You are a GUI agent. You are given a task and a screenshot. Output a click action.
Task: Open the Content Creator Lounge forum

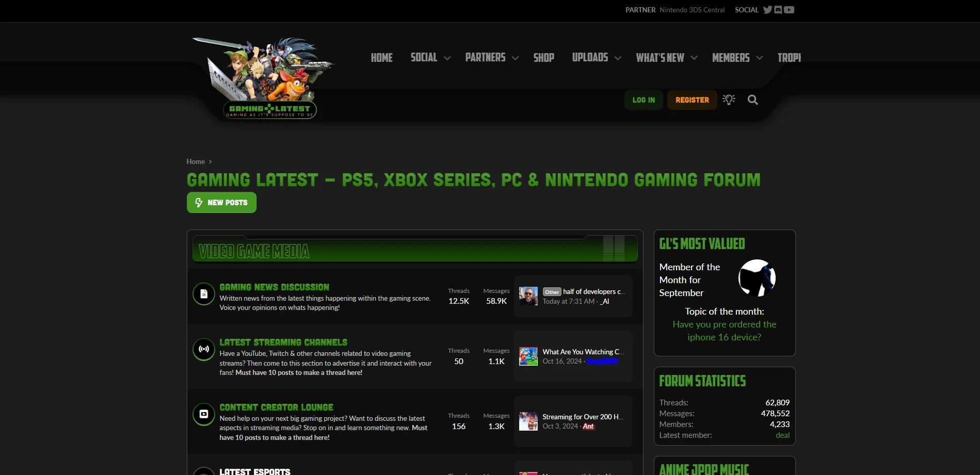[276, 407]
